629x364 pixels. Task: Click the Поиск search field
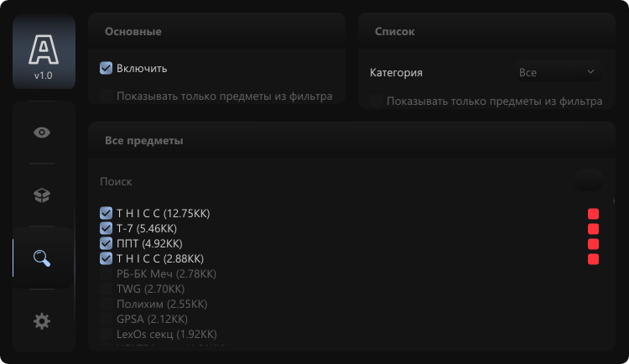tap(333, 181)
